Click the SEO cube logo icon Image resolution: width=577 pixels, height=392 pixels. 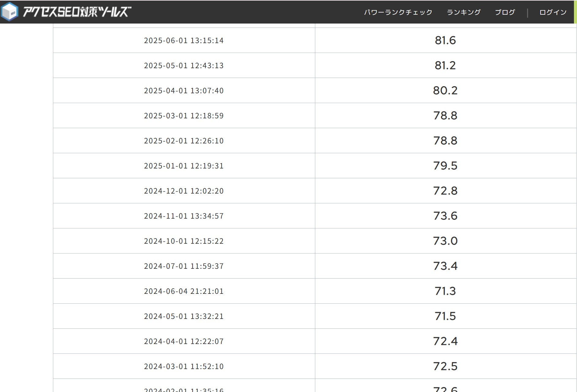(9, 12)
